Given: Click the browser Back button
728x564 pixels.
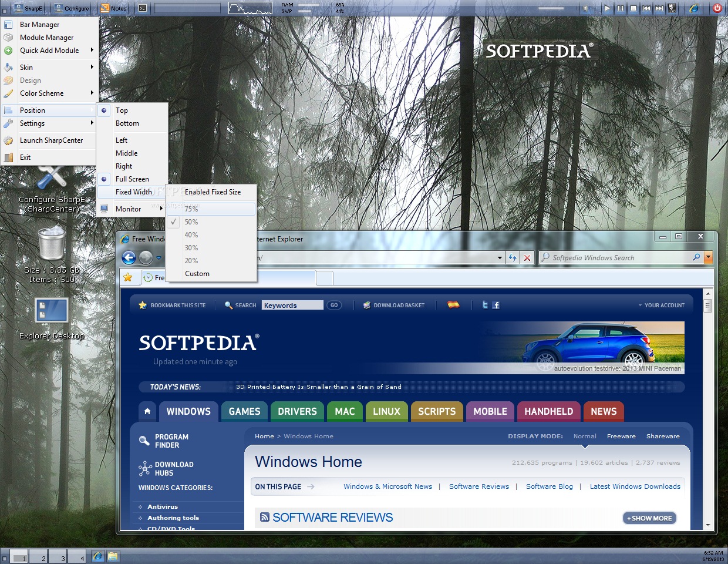Looking at the screenshot, I should tap(129, 257).
